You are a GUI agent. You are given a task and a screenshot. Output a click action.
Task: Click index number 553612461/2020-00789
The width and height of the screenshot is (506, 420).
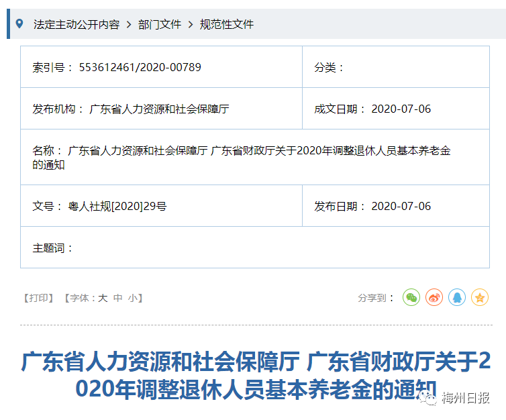(x=140, y=67)
